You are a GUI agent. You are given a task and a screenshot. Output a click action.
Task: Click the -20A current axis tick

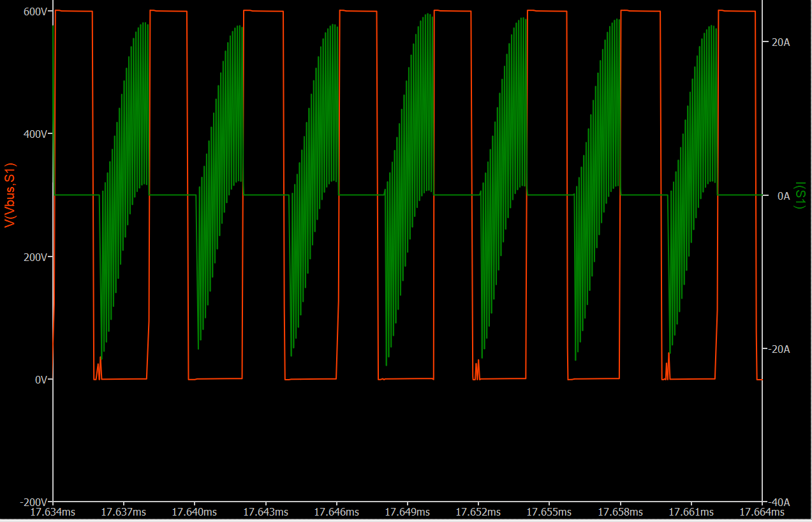[x=779, y=349]
